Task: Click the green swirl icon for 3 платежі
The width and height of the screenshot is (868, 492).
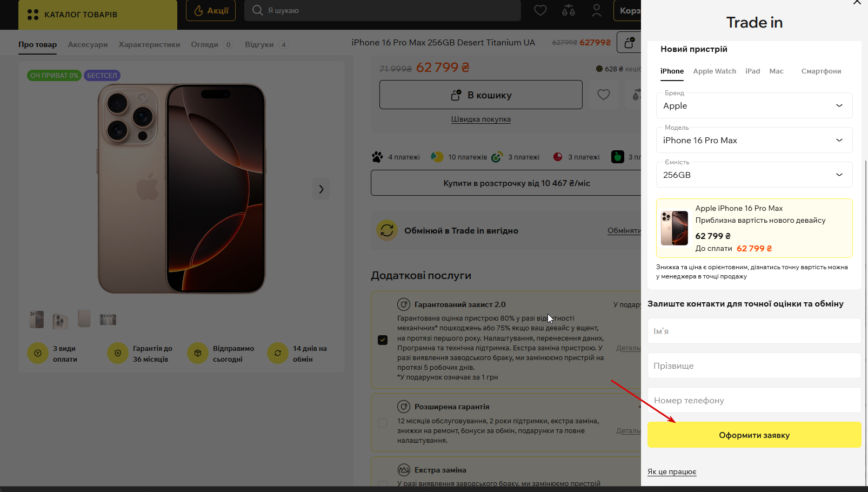Action: pos(497,157)
